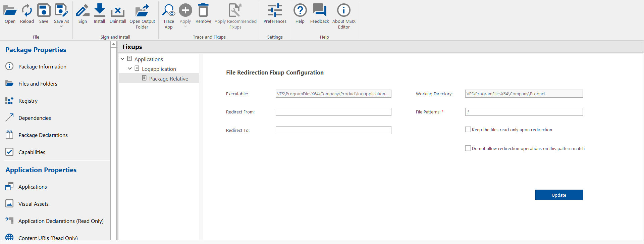Enable Keep the files read only checkbox

(x=468, y=130)
